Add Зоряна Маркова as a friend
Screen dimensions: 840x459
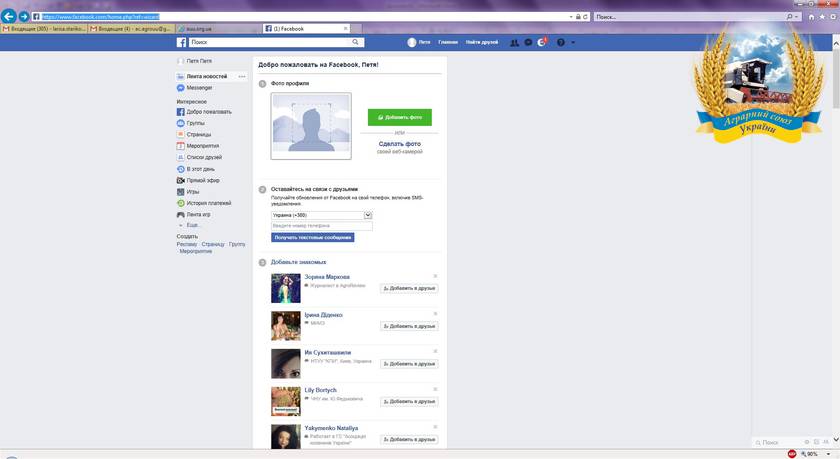409,288
